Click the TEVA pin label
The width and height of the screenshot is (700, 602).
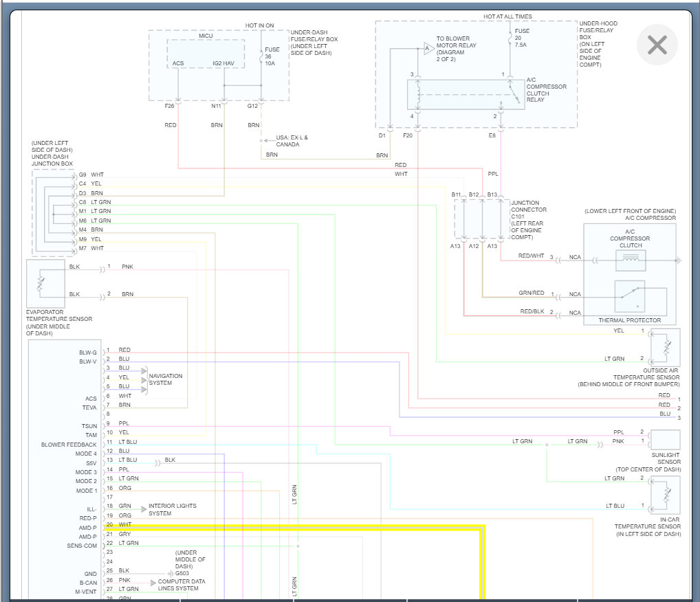[89, 408]
